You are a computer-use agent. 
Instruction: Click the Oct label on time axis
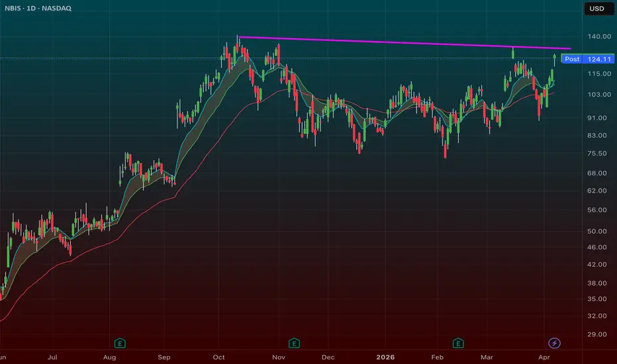pyautogui.click(x=218, y=357)
